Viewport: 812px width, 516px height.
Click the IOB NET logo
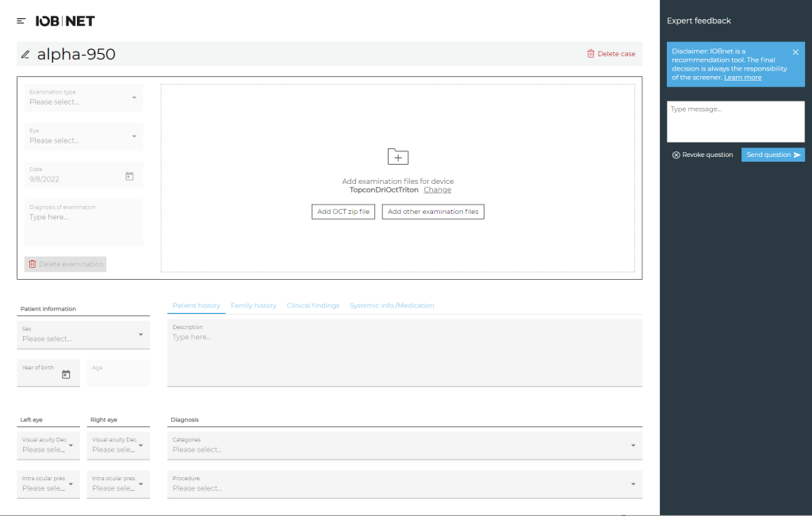[x=65, y=21]
